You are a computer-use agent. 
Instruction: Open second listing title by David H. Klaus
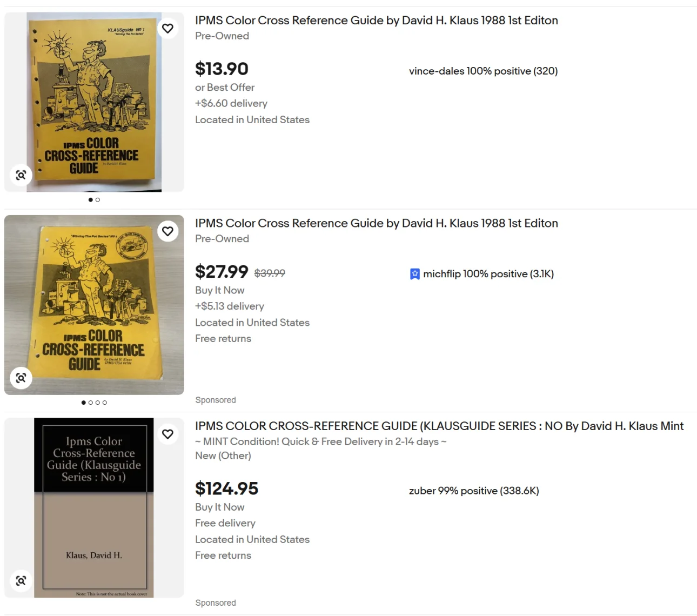coord(377,223)
